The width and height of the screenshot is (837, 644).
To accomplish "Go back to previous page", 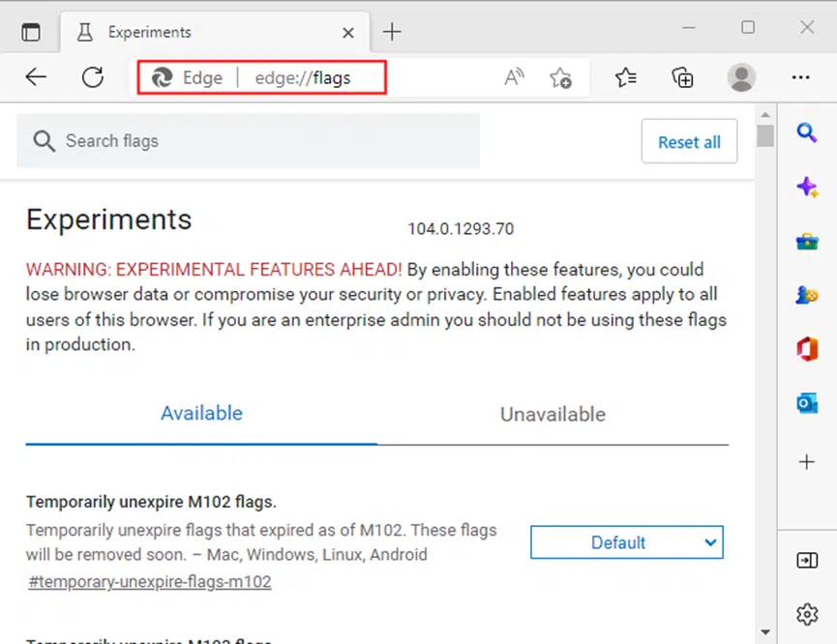I will click(36, 77).
